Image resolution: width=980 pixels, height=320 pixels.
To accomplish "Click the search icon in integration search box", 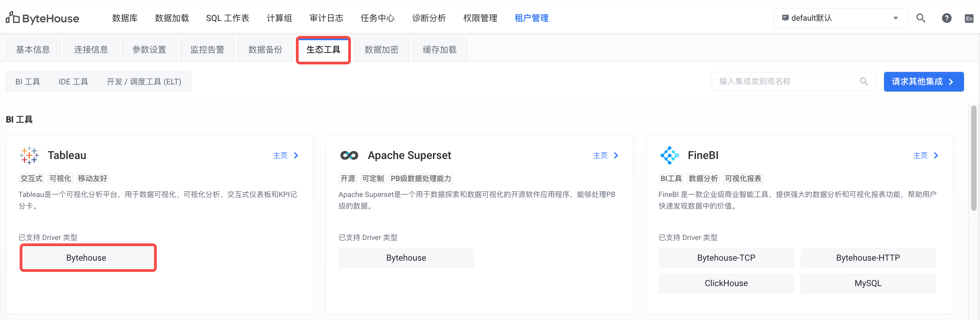I will pyautogui.click(x=864, y=81).
